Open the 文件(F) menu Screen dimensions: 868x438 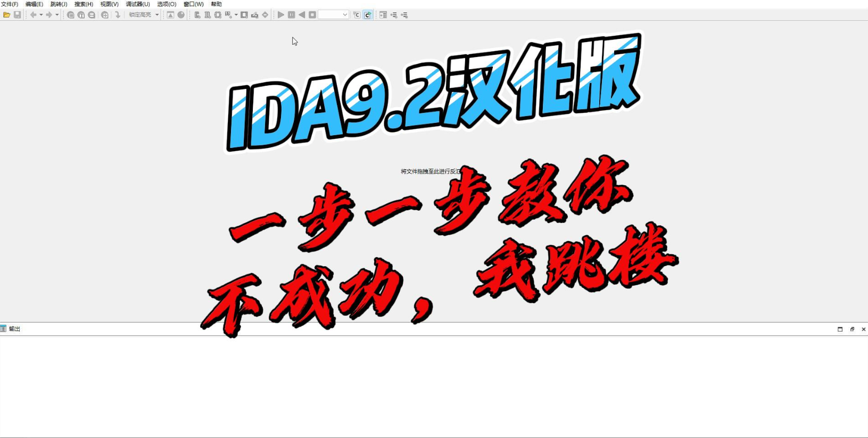(x=10, y=4)
